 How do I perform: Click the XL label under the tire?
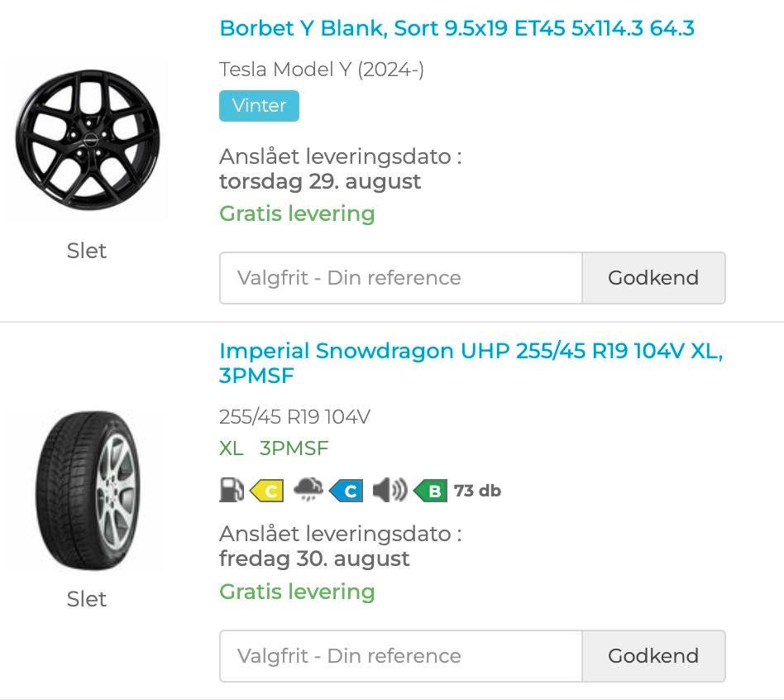tap(232, 448)
